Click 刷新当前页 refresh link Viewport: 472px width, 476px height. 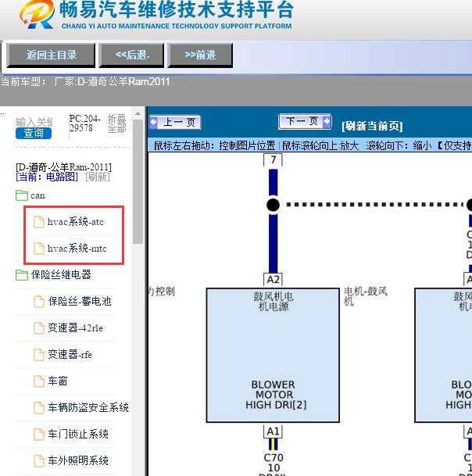click(372, 126)
